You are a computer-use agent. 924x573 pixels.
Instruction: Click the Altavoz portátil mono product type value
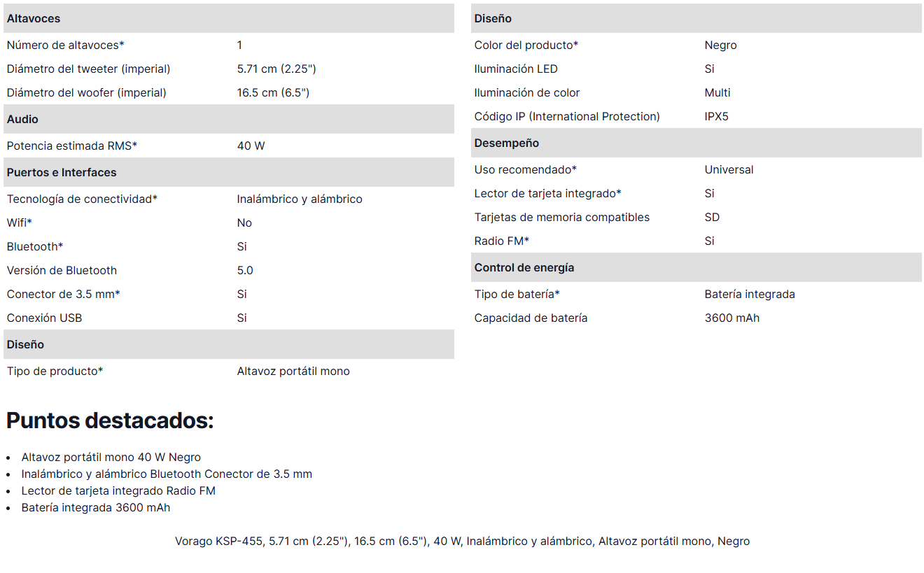click(293, 372)
